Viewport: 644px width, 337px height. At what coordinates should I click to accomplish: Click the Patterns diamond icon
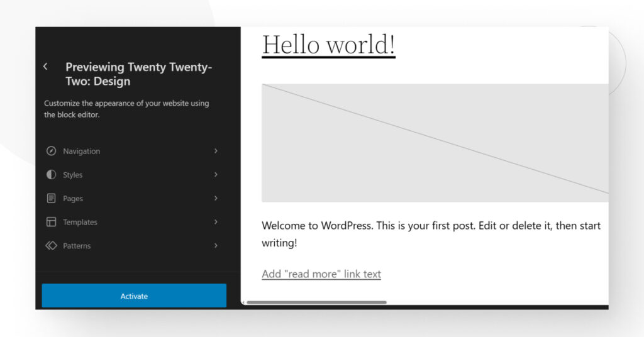pos(51,245)
